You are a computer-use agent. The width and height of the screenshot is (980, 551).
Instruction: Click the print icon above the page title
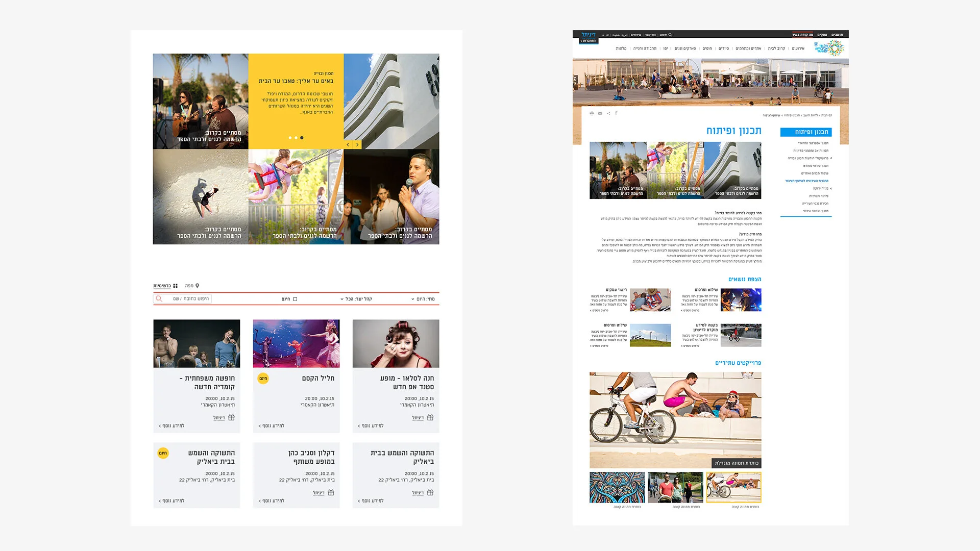pyautogui.click(x=592, y=113)
